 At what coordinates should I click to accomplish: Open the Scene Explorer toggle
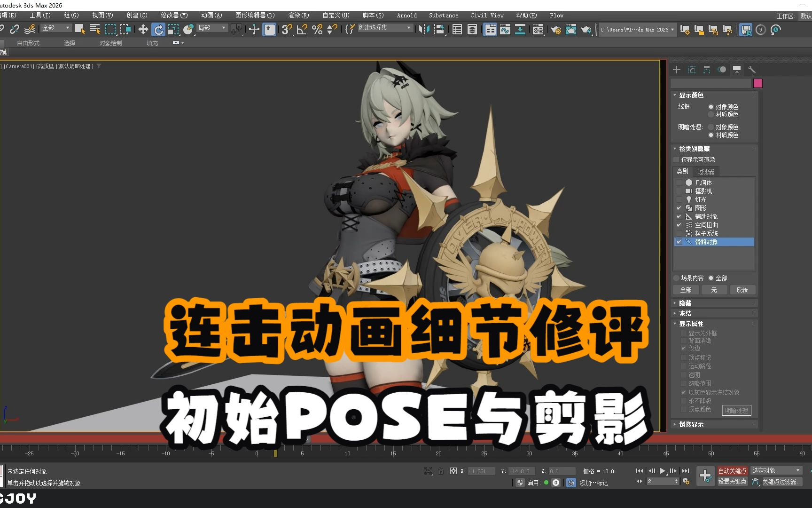coord(457,30)
